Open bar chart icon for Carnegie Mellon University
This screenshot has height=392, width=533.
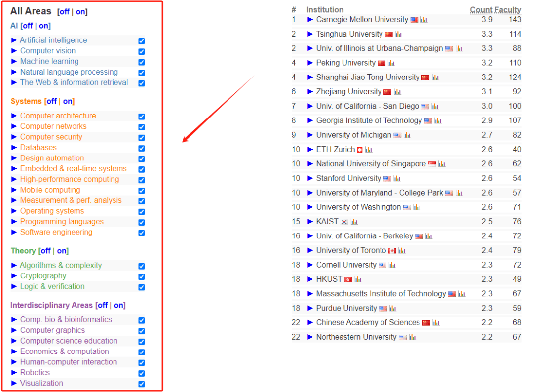(x=424, y=20)
